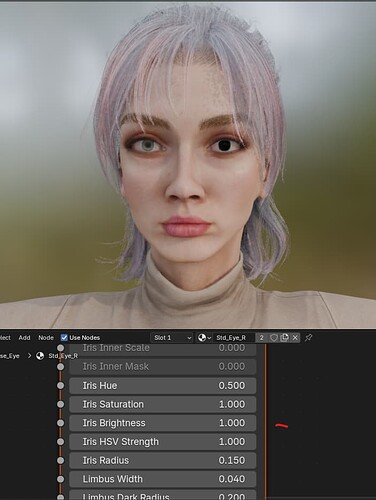Click the Iris HSV Strength input socket
Viewport: 376px width, 500px height.
[60, 441]
